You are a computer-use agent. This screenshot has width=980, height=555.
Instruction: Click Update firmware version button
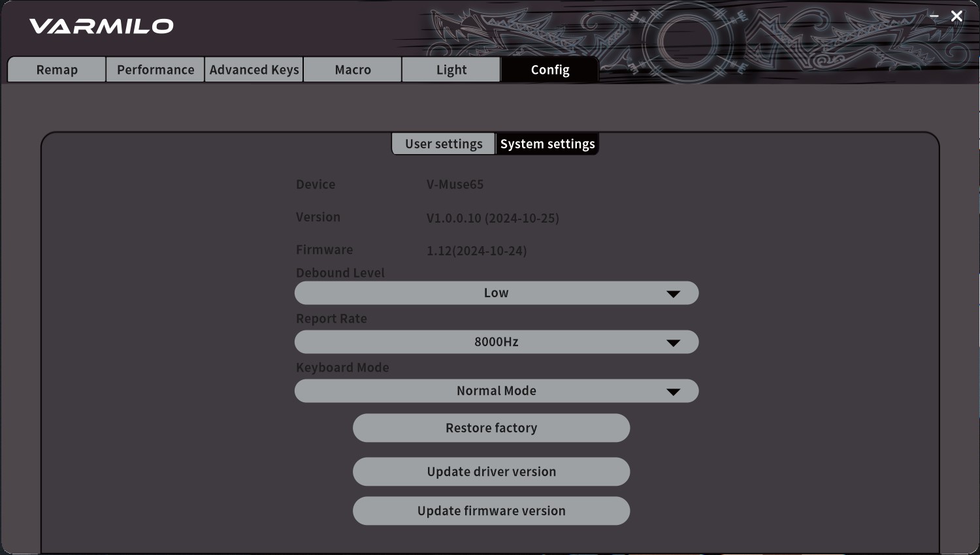[491, 511]
